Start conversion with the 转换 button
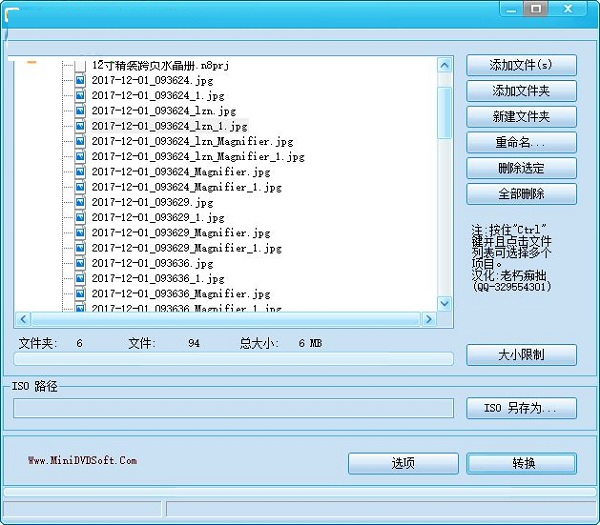 pyautogui.click(x=521, y=463)
